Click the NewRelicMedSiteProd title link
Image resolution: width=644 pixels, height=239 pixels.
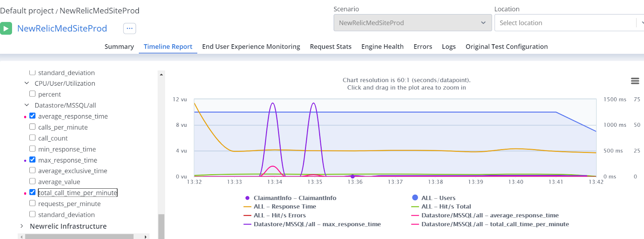coord(62,29)
